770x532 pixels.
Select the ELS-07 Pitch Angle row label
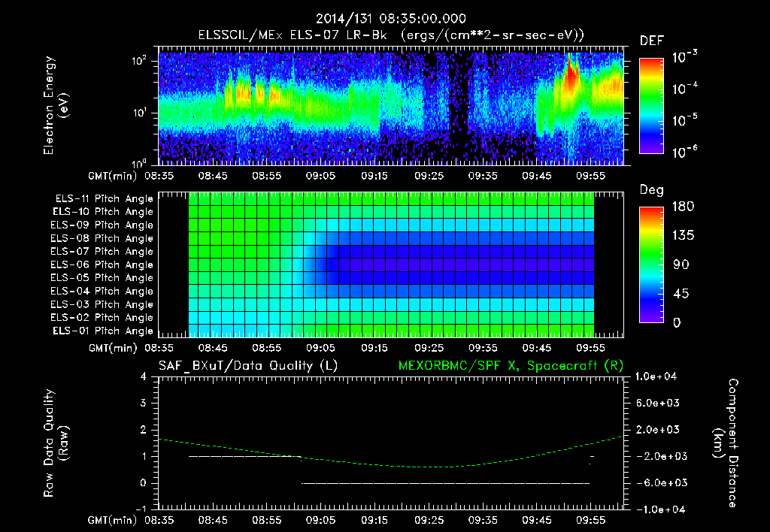pyautogui.click(x=102, y=251)
